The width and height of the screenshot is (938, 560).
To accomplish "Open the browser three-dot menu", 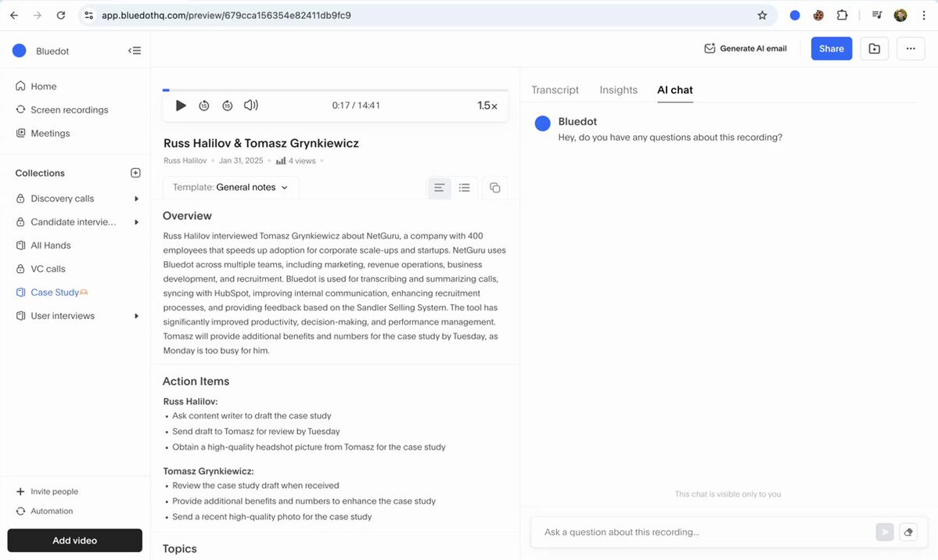I will (x=924, y=16).
